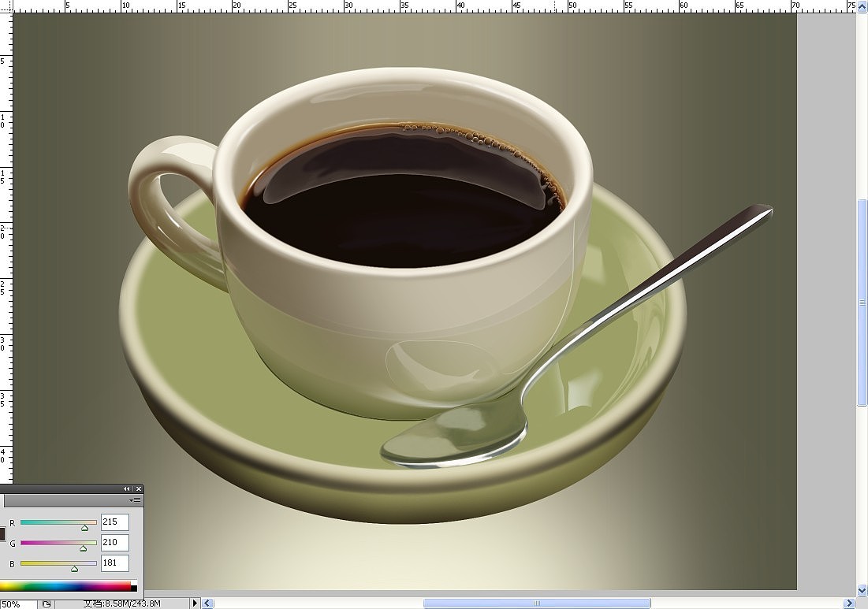Select white swatch at the end of the color ramp
The image size is (868, 609).
pos(134,583)
